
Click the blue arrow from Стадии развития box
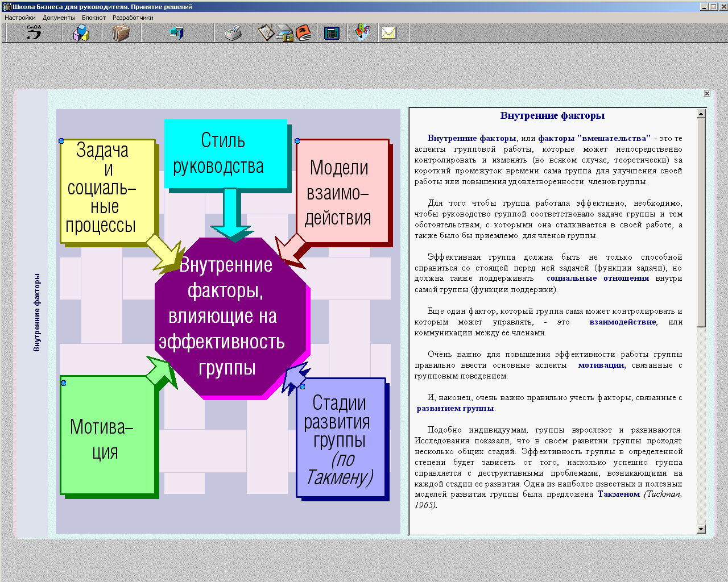pos(296,379)
